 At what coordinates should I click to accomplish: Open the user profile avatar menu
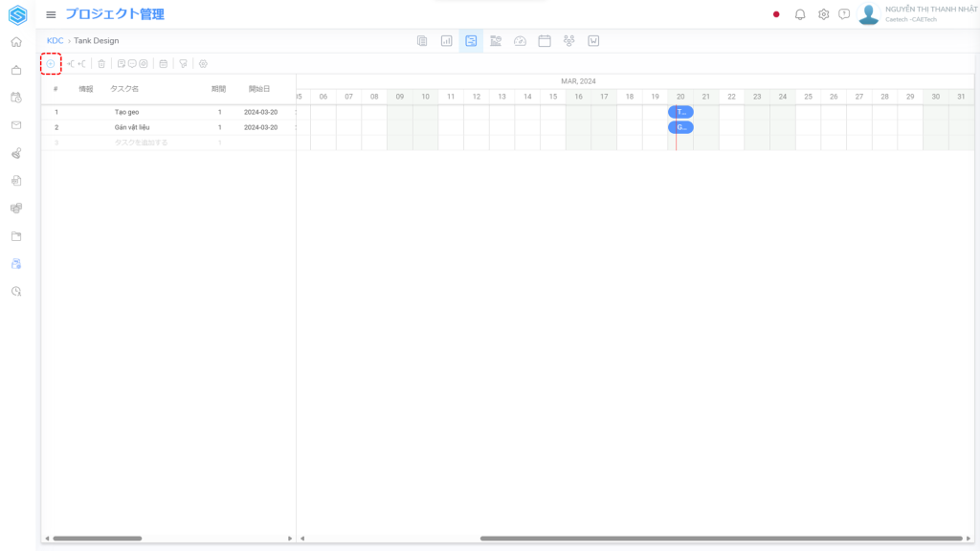(x=868, y=14)
